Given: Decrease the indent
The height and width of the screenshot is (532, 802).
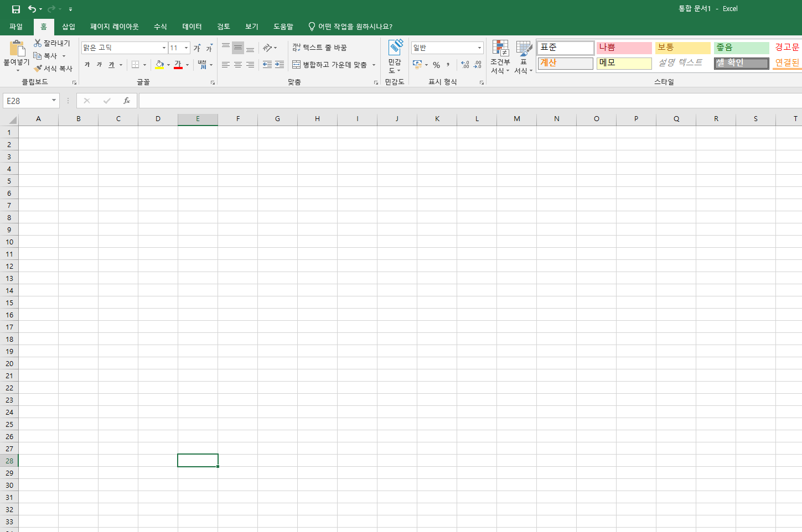Looking at the screenshot, I should 267,65.
